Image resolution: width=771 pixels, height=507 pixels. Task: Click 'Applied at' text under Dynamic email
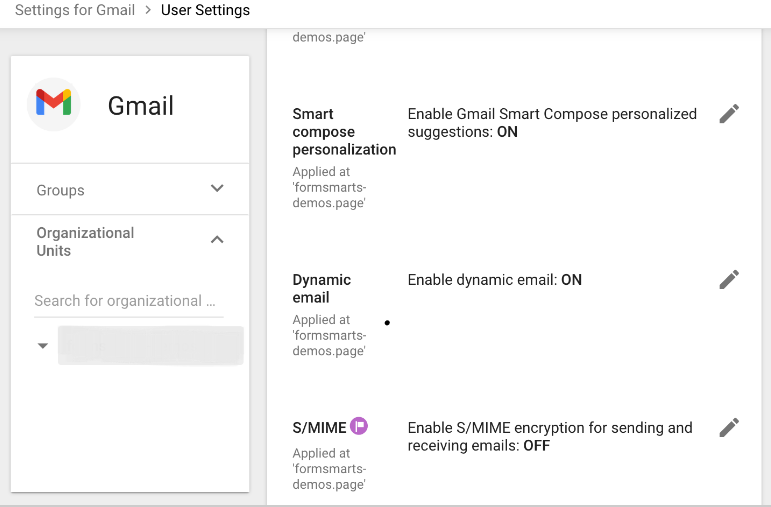(x=329, y=335)
